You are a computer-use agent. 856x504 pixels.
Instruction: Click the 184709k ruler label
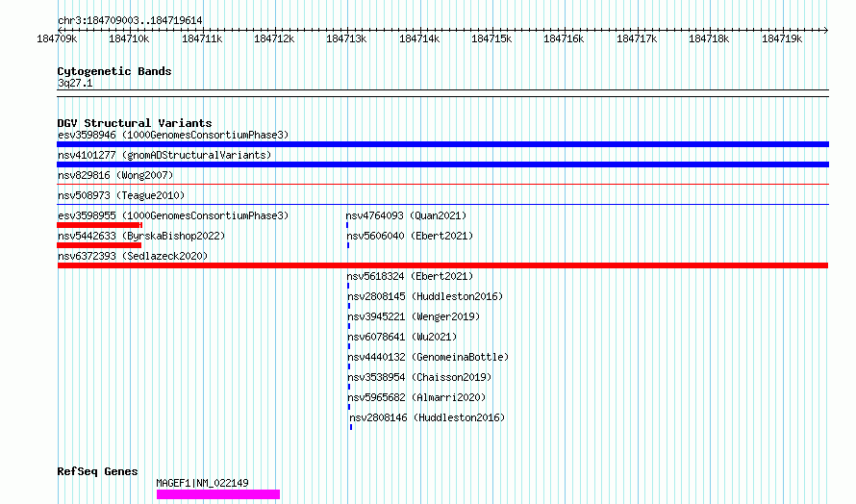(57, 38)
